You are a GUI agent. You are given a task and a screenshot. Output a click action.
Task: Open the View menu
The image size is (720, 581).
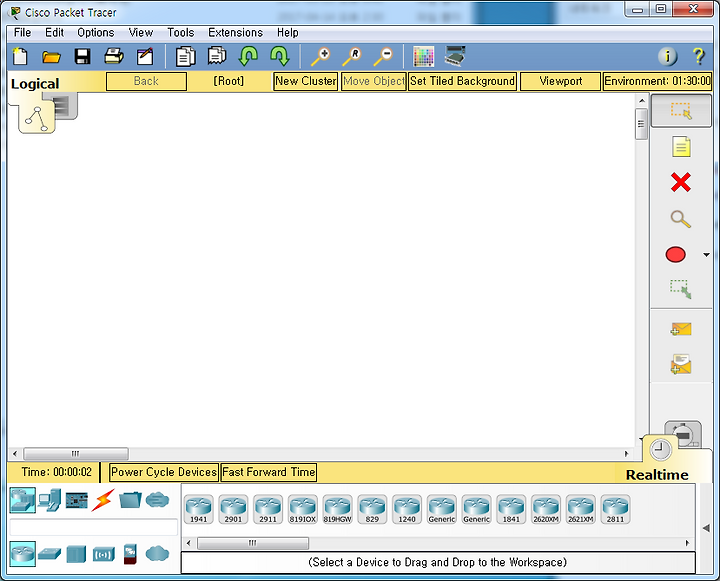pyautogui.click(x=141, y=33)
